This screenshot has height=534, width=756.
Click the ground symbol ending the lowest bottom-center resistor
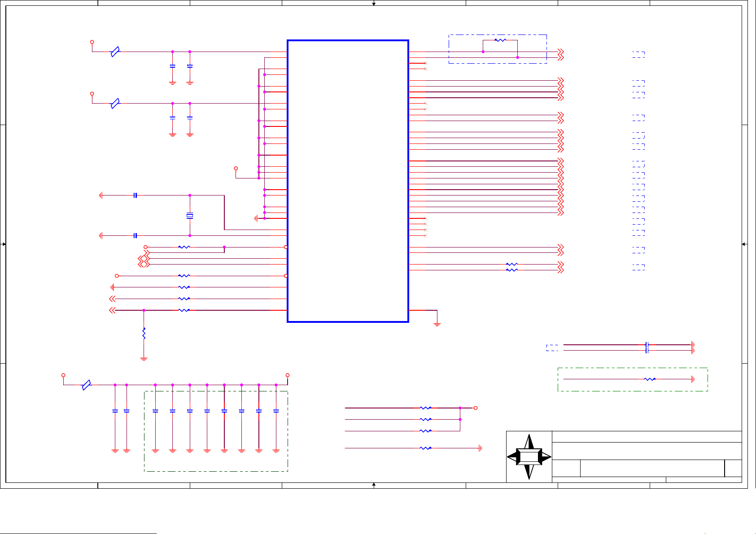[480, 448]
